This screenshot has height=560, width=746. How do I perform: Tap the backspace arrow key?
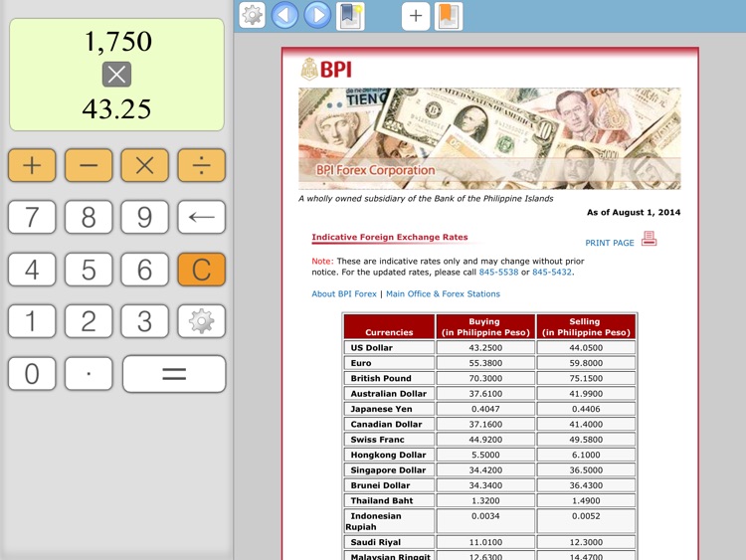click(x=201, y=217)
